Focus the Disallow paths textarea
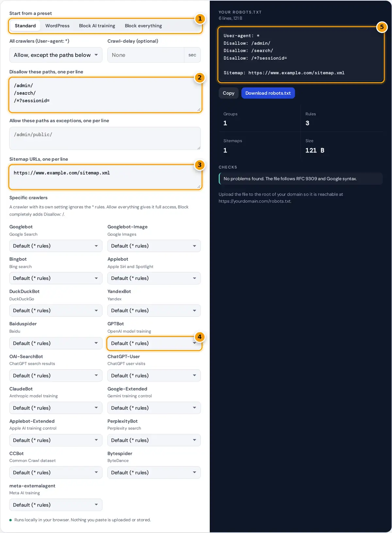Viewport: 392px width, 533px height. click(x=105, y=95)
